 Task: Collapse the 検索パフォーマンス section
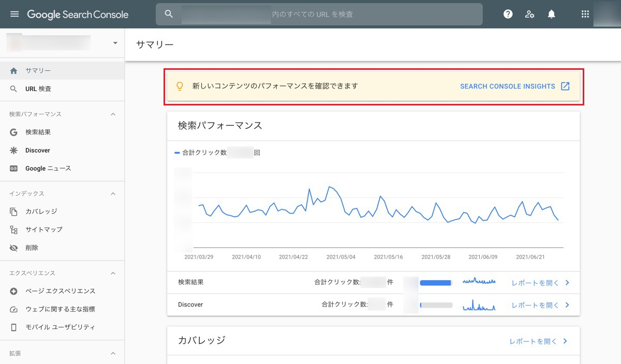coord(113,114)
